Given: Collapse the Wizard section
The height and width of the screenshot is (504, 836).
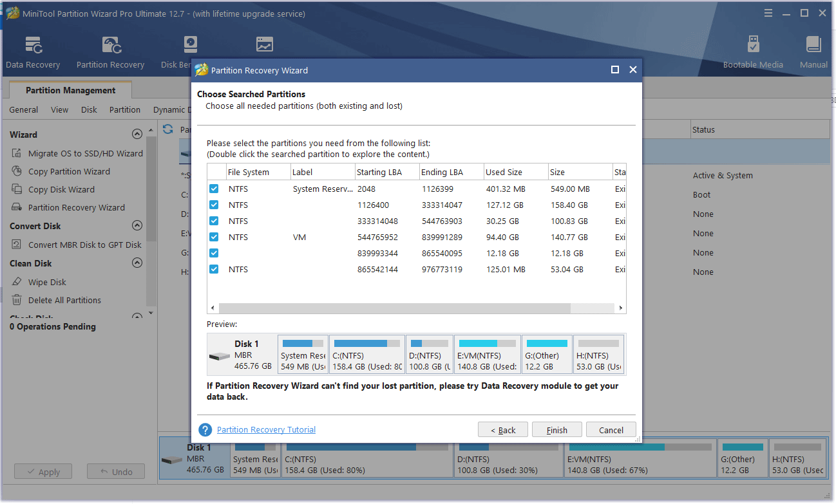Looking at the screenshot, I should coord(137,134).
